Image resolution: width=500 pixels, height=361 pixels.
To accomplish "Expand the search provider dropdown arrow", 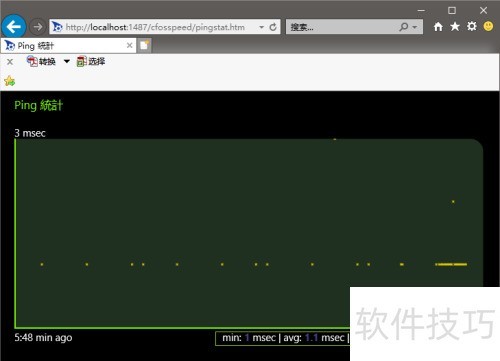I will point(415,27).
